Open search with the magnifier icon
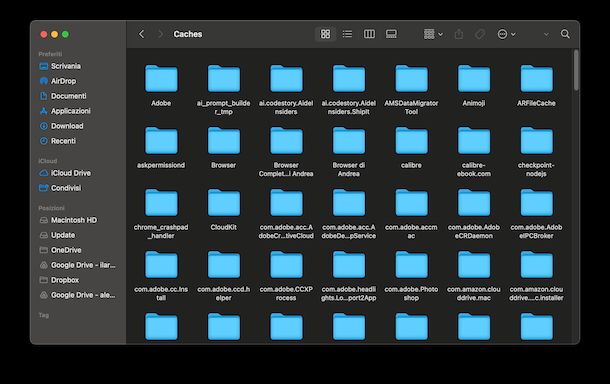This screenshot has width=610, height=384. [565, 34]
